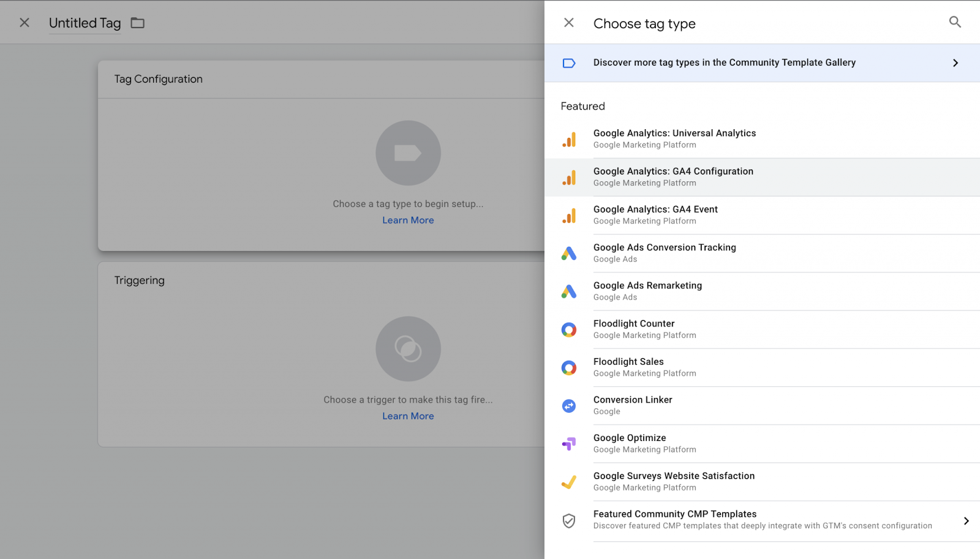Select Floodlight Counter tag type
The height and width of the screenshot is (559, 980).
[762, 329]
